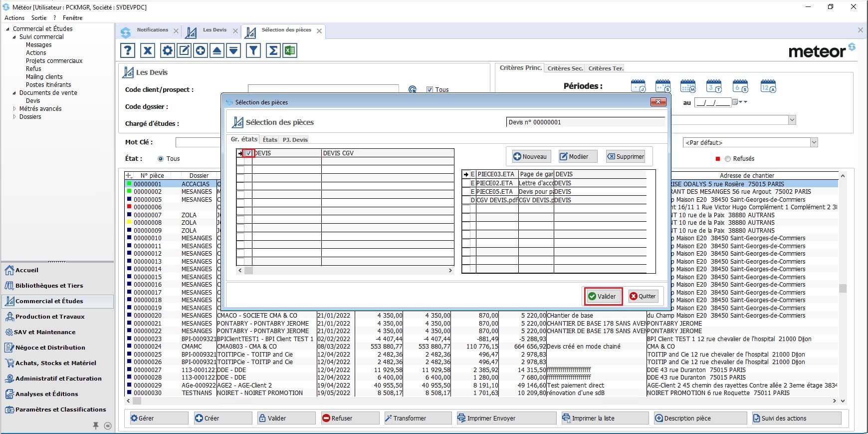Open the Sortie menu
868x434 pixels.
click(x=39, y=17)
